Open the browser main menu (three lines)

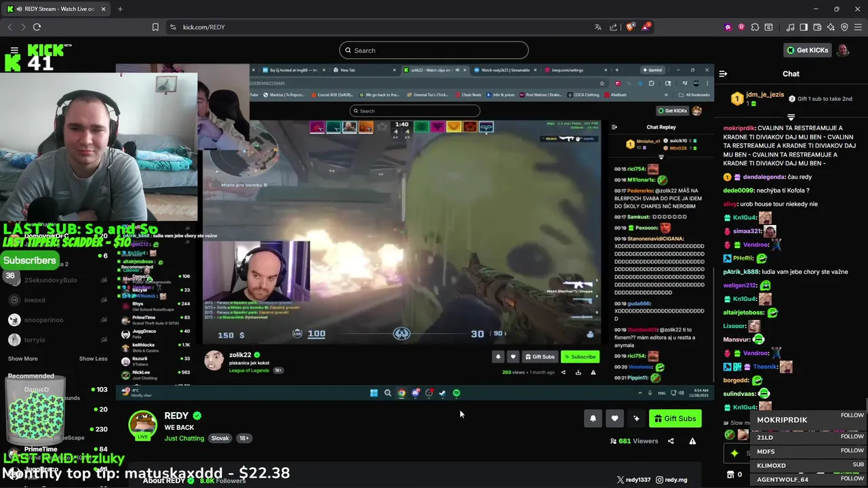[858, 27]
